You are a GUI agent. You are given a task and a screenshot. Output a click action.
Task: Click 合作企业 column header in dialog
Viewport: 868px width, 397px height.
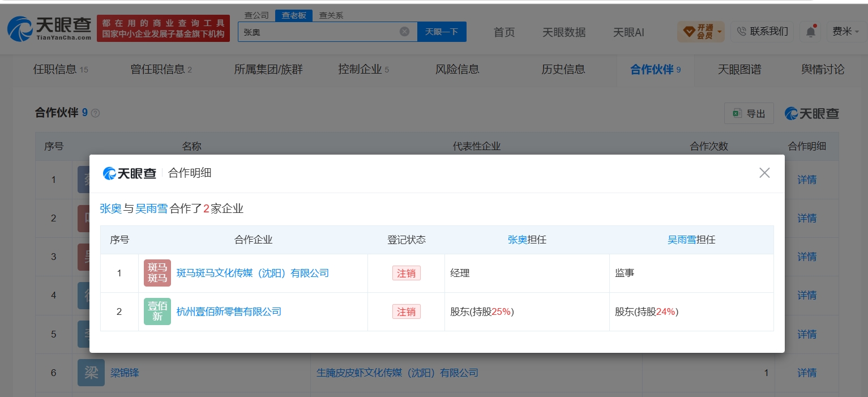(253, 240)
